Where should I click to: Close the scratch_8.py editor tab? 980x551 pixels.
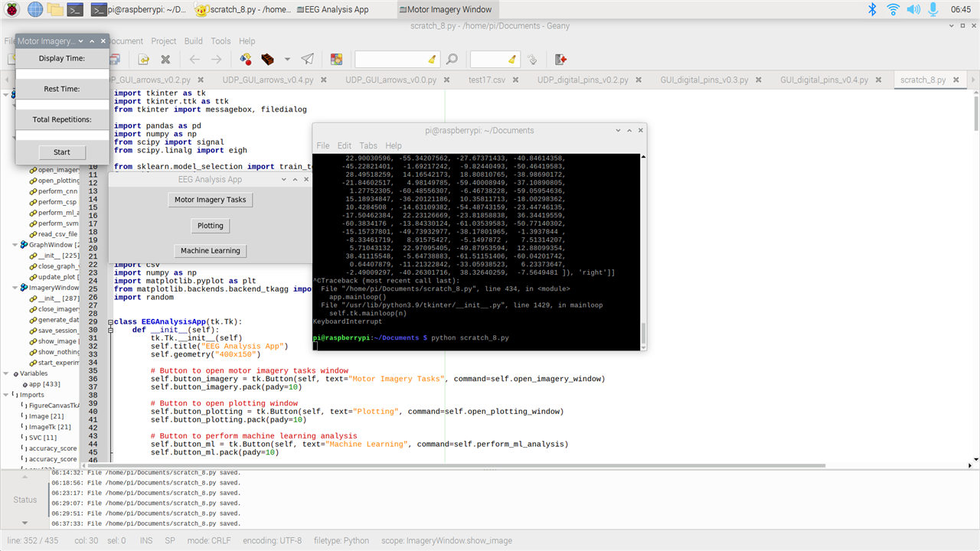955,80
